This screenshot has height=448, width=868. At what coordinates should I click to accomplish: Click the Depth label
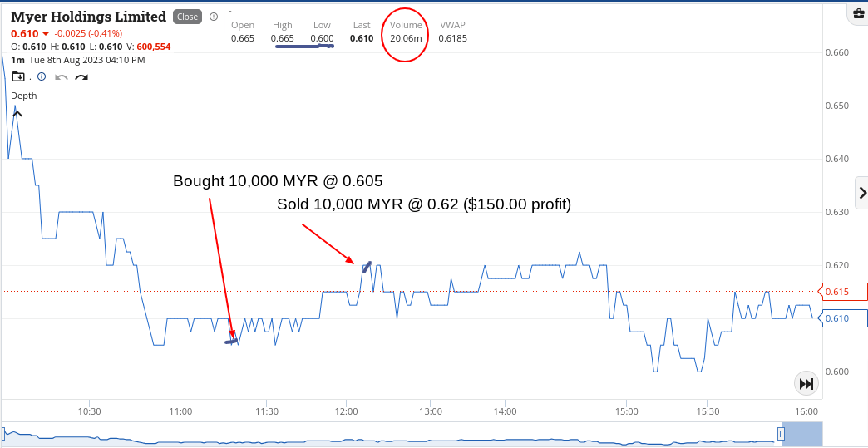[24, 96]
